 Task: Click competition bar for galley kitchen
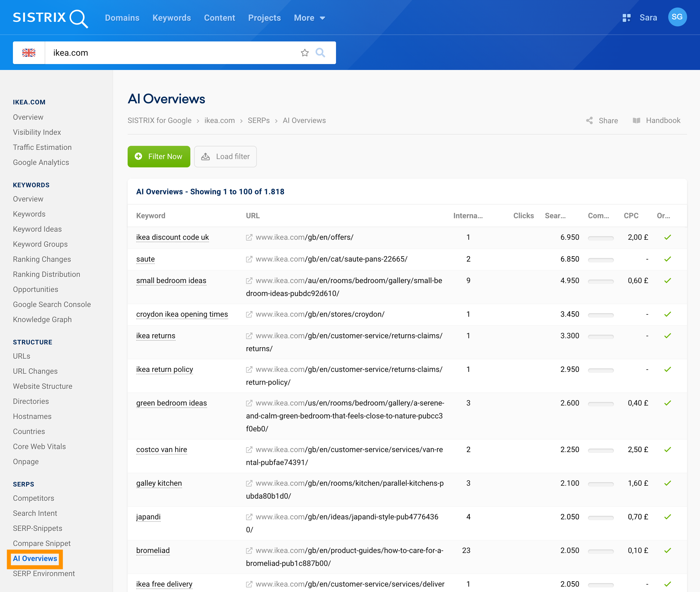(601, 484)
